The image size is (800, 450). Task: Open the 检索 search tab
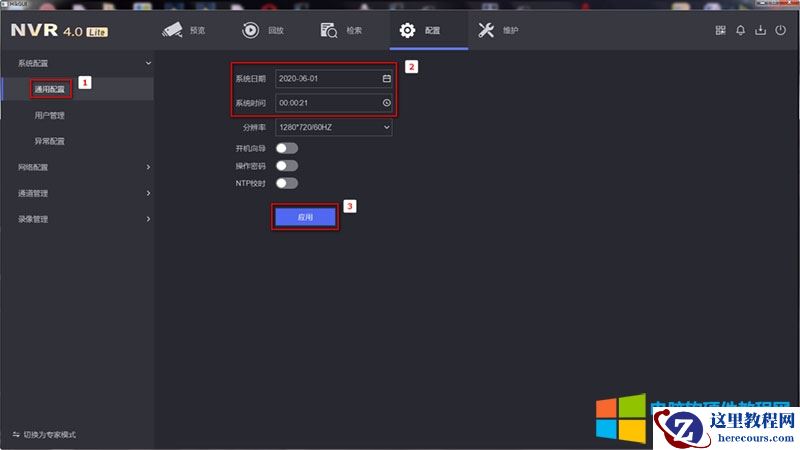(341, 31)
